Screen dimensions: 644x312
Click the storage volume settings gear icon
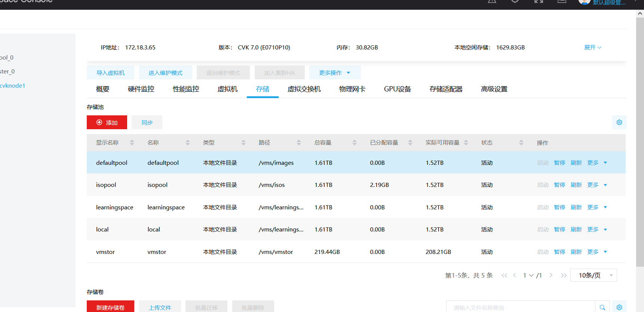point(619,307)
